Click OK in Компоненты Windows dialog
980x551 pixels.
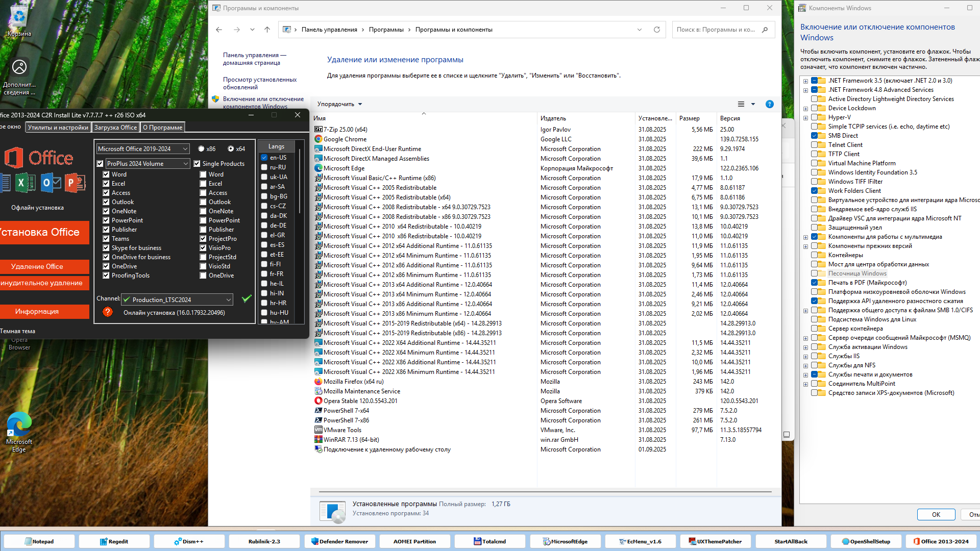pyautogui.click(x=936, y=514)
